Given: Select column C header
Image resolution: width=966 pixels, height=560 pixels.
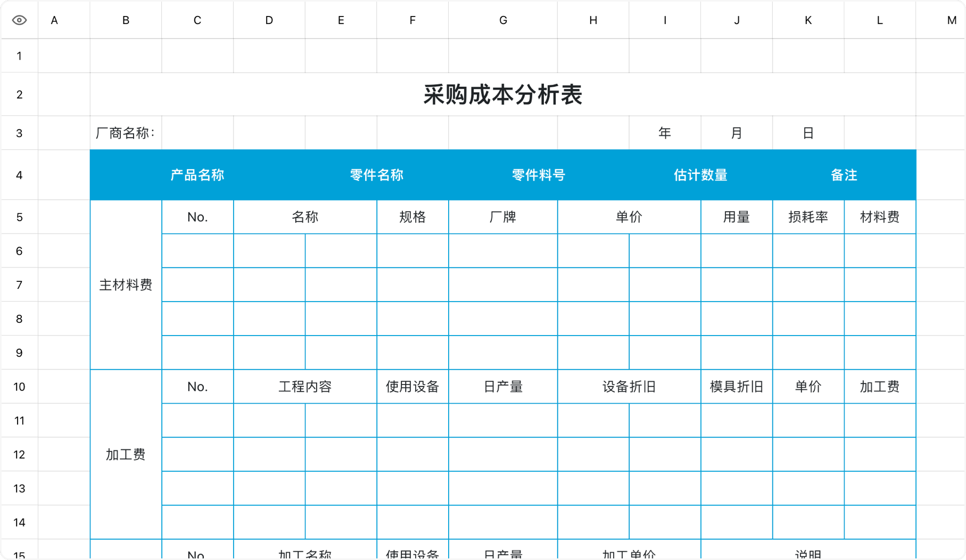Looking at the screenshot, I should (197, 20).
